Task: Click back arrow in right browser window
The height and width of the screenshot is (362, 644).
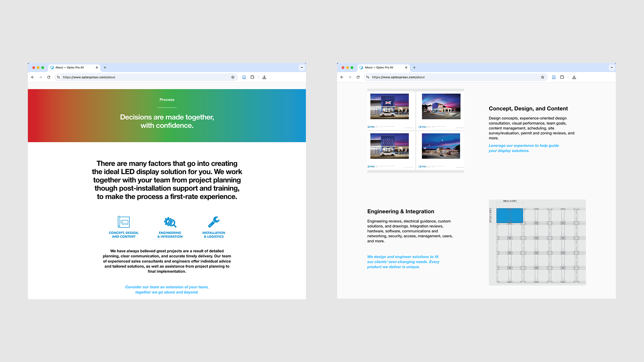Action: (342, 77)
